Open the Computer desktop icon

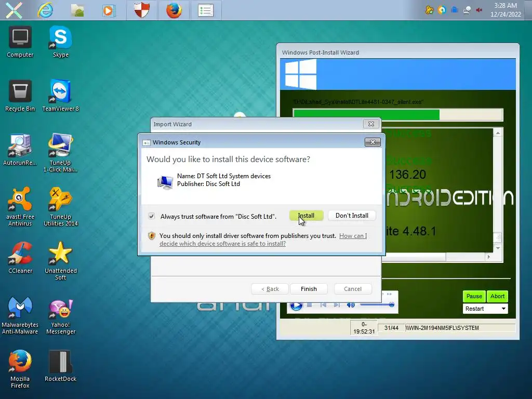coord(20,42)
